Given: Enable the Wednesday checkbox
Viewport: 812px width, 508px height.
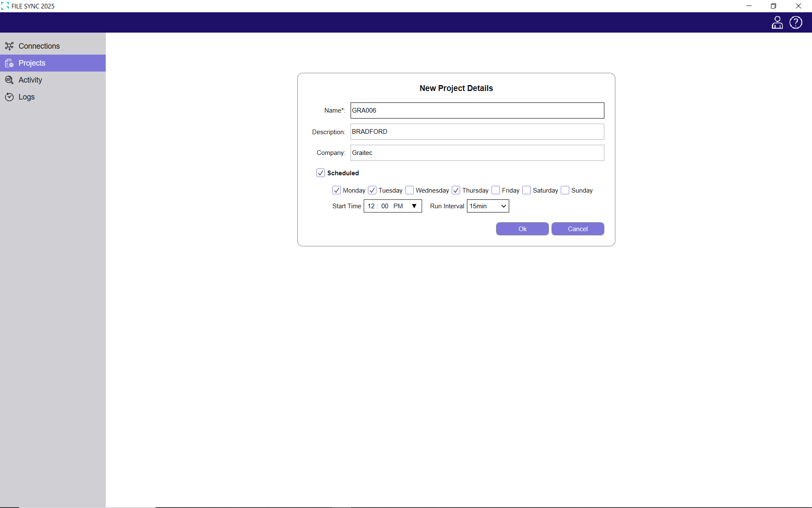Looking at the screenshot, I should pos(409,190).
